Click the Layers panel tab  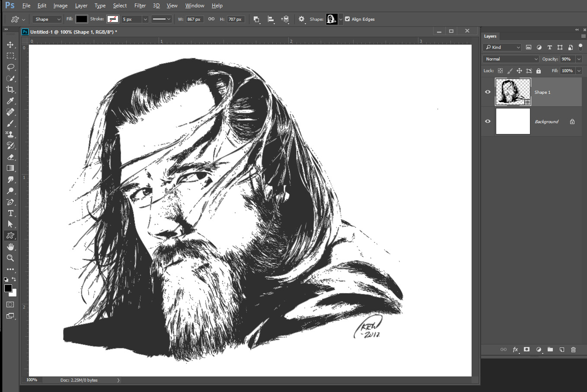490,36
